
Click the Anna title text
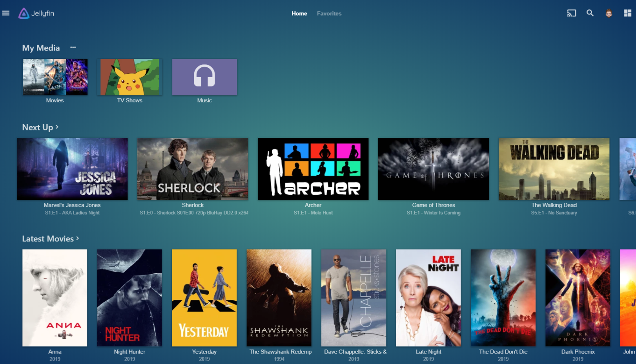click(55, 352)
